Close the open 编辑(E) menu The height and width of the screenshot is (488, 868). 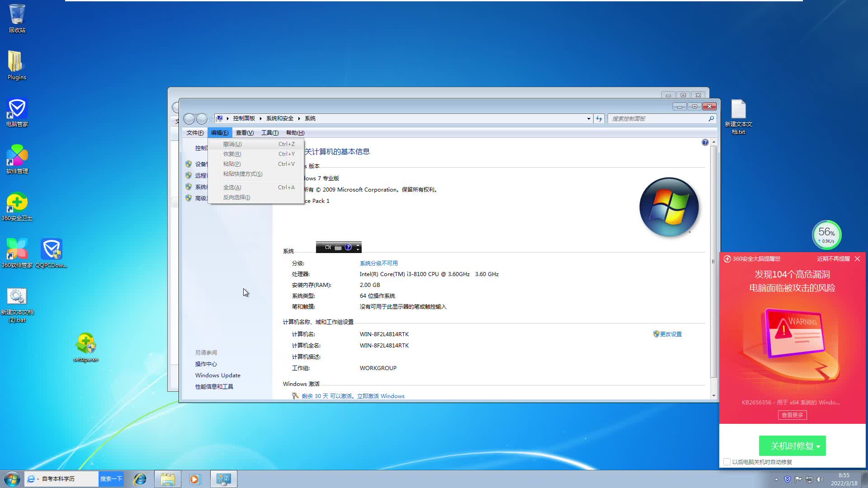tap(220, 132)
